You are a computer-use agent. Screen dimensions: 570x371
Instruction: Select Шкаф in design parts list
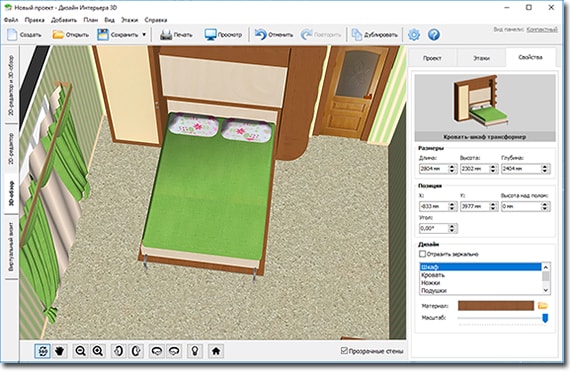(481, 267)
